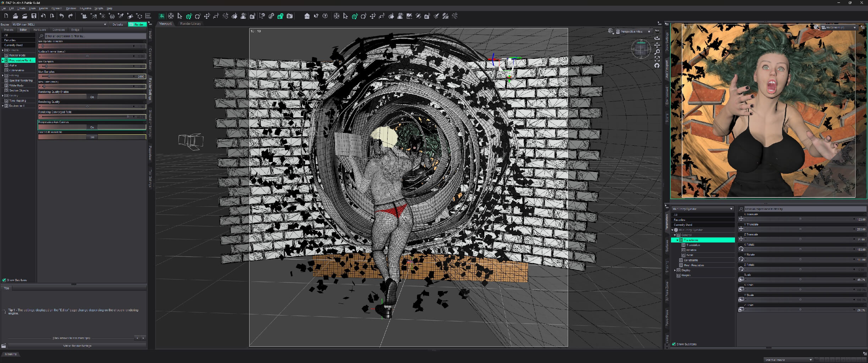Image resolution: width=868 pixels, height=363 pixels.
Task: Uncheck Show Sub Items in render settings
Action: click(x=4, y=280)
